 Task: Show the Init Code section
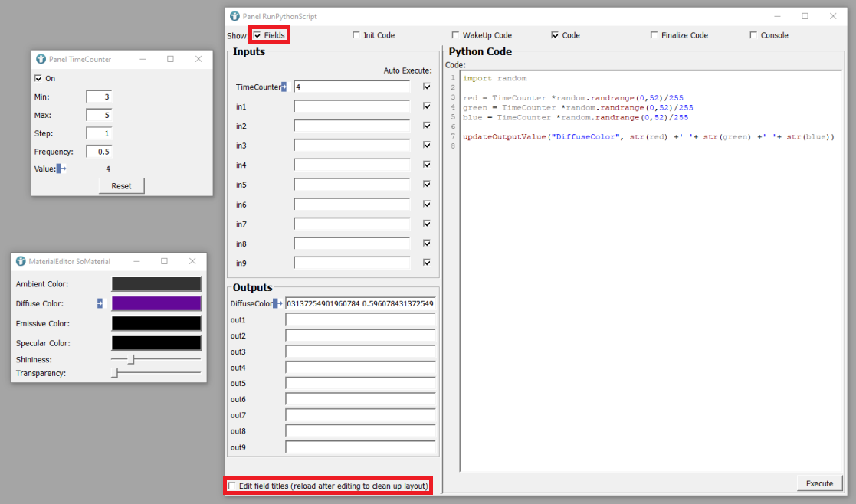point(356,35)
